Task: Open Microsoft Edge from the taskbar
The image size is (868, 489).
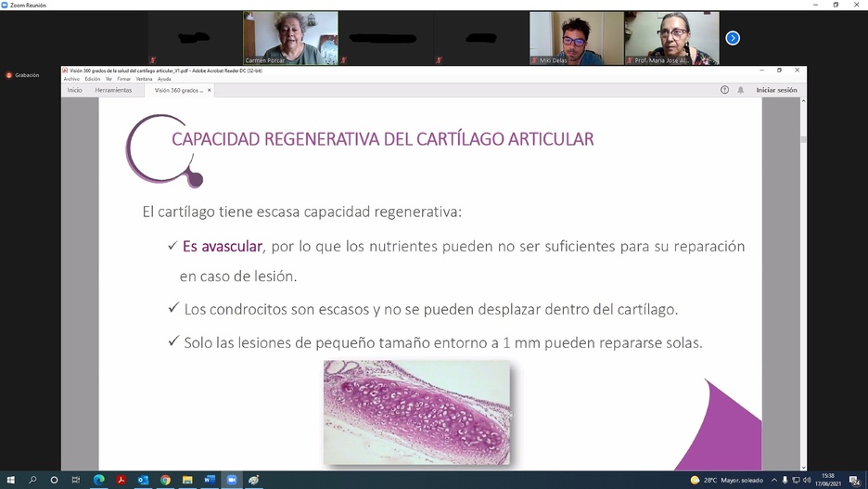Action: (x=98, y=480)
